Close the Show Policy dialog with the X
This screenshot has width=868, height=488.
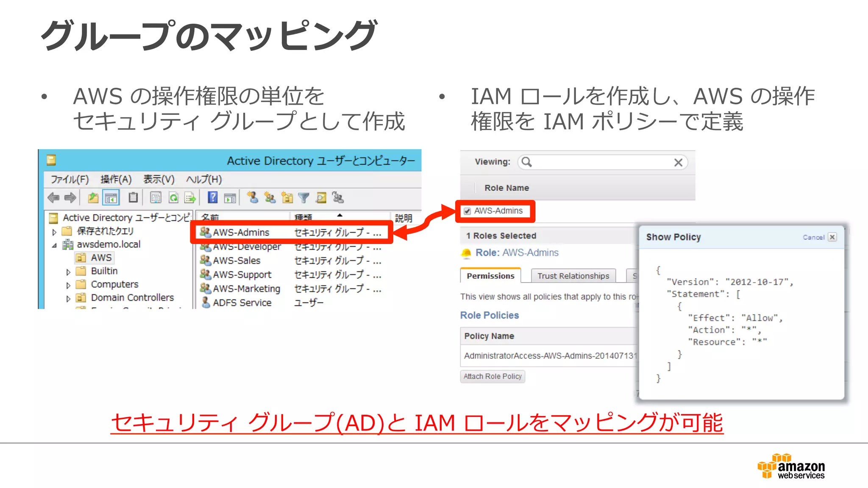832,237
